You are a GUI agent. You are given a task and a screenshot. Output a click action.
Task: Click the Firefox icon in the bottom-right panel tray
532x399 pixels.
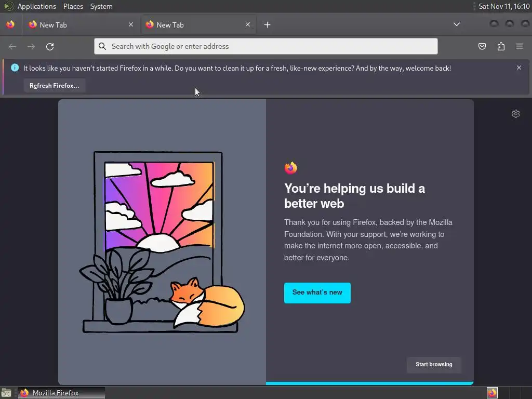(x=492, y=393)
